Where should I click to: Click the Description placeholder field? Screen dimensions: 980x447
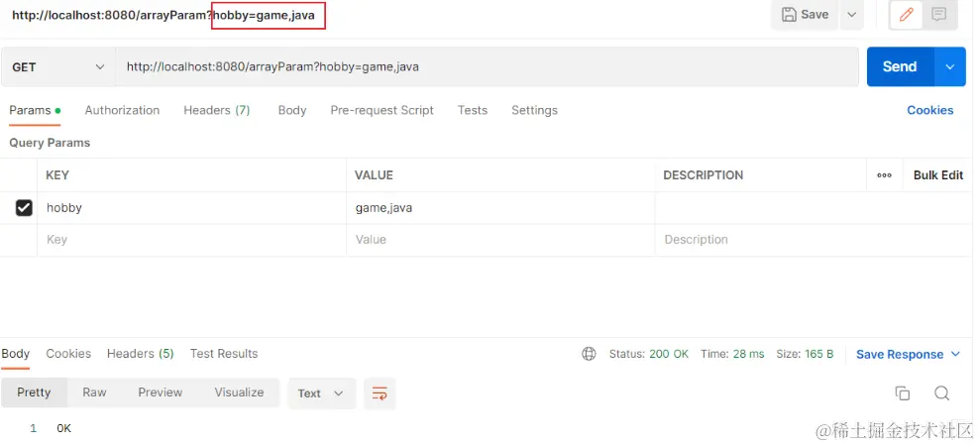click(813, 240)
